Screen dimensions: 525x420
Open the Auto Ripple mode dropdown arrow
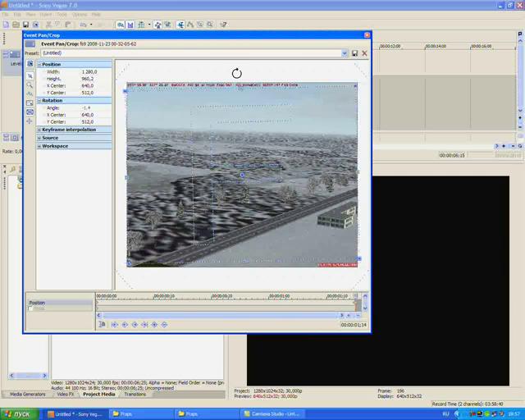click(149, 25)
